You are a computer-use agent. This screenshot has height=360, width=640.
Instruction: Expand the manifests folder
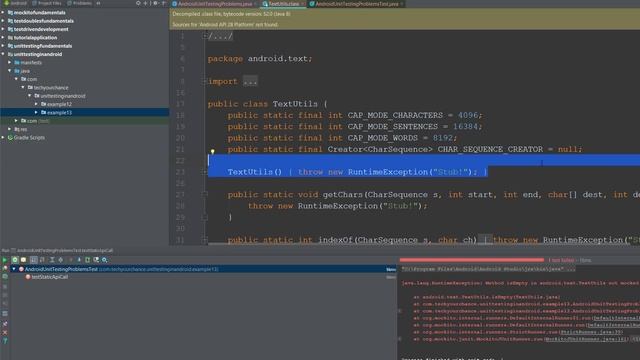[10, 62]
